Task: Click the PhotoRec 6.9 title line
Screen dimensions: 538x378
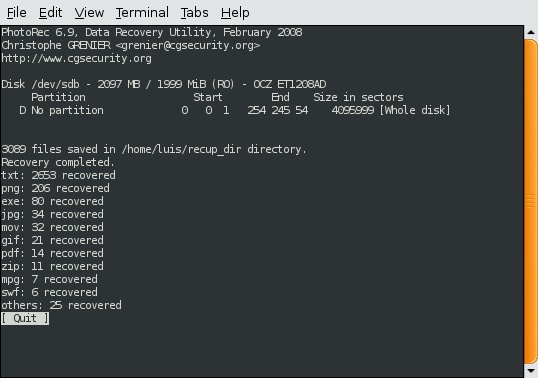Action: click(152, 32)
